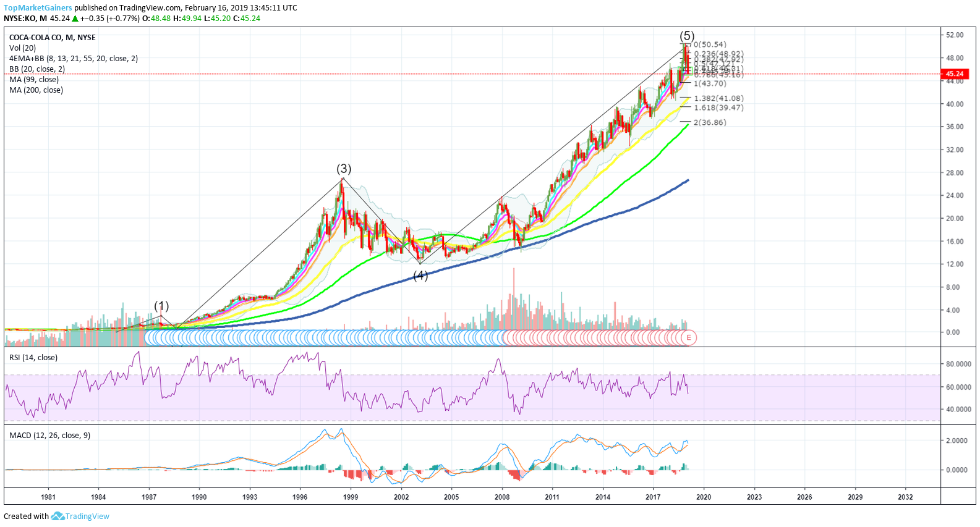Select the COCA-COLA CO, M, NYSE title

point(53,38)
